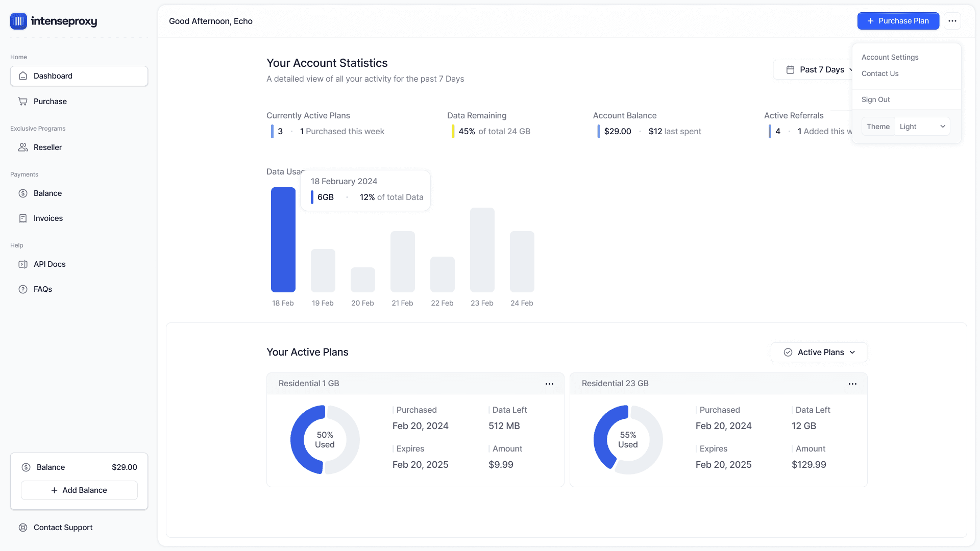Choose Sign Out in the menu

[x=875, y=99]
